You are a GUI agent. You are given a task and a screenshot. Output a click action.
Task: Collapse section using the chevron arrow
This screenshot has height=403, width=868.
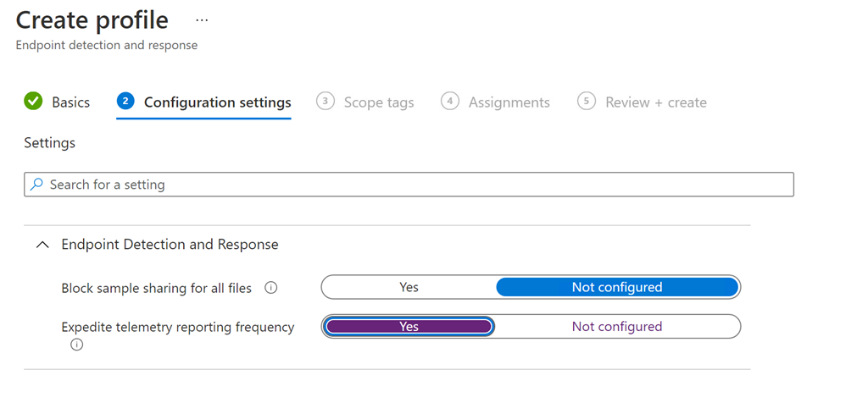point(42,245)
